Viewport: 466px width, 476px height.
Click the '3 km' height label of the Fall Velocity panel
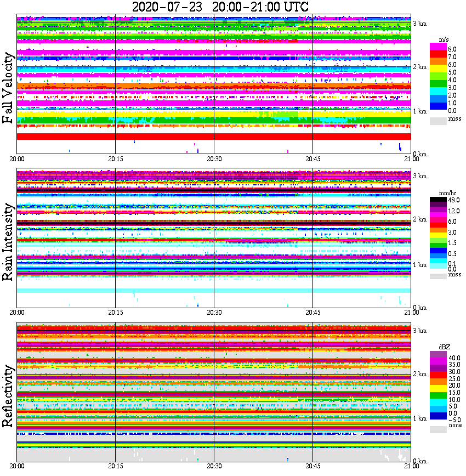[x=420, y=24]
